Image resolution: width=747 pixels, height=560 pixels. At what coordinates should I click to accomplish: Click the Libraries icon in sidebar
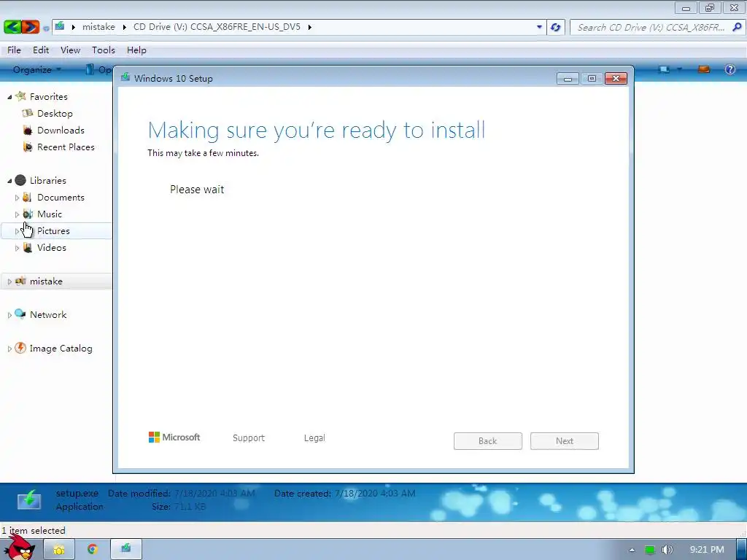(x=20, y=180)
